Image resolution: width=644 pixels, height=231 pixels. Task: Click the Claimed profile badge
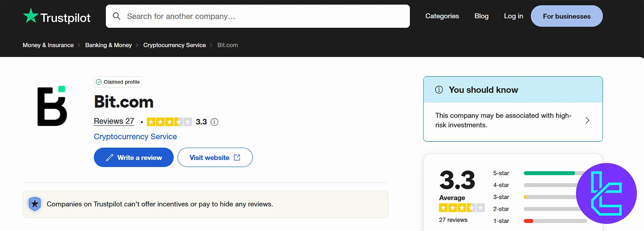(x=118, y=82)
